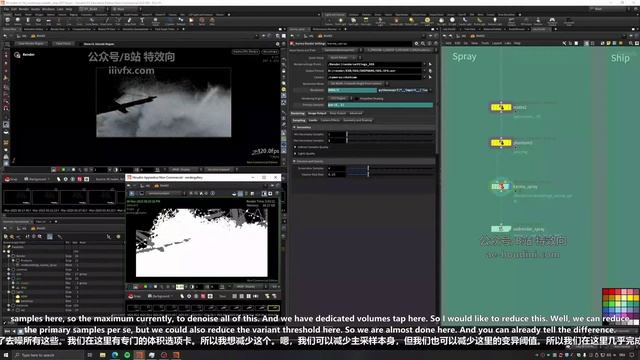Open the Advanced tab in Karma settings
The width and height of the screenshot is (640, 360).
(356, 113)
